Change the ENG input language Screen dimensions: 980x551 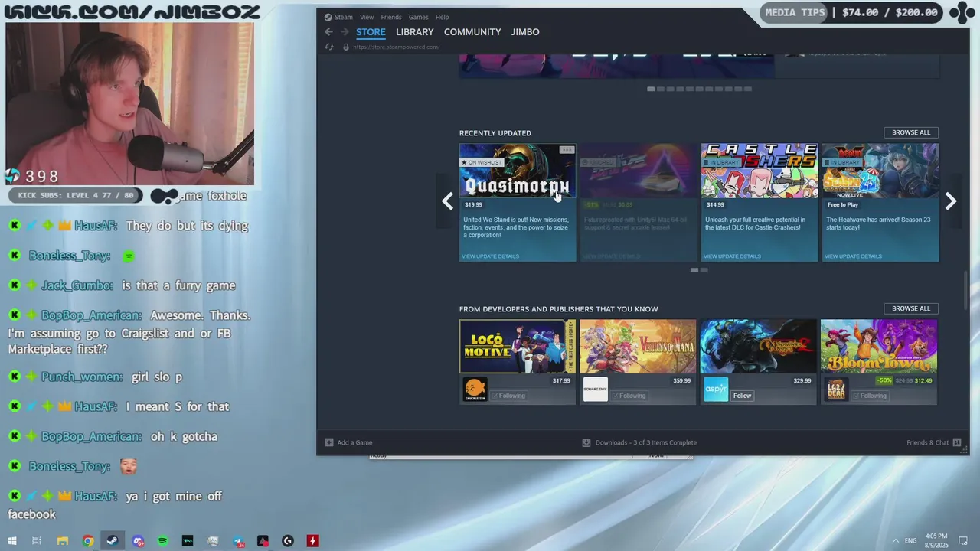911,541
